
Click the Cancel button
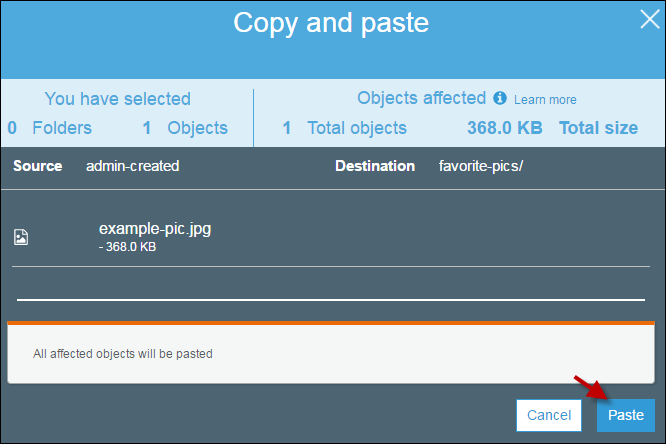549,415
